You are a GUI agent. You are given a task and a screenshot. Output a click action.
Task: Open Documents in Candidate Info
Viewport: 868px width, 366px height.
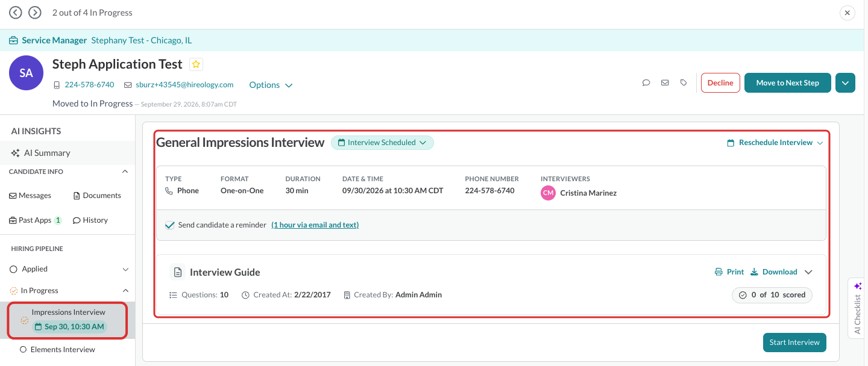pyautogui.click(x=97, y=196)
